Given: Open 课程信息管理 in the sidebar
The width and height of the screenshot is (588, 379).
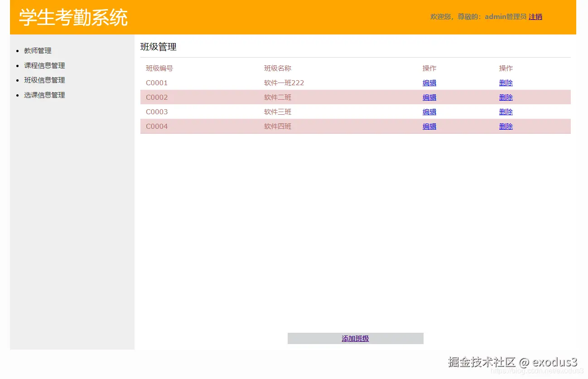Looking at the screenshot, I should click(x=44, y=65).
